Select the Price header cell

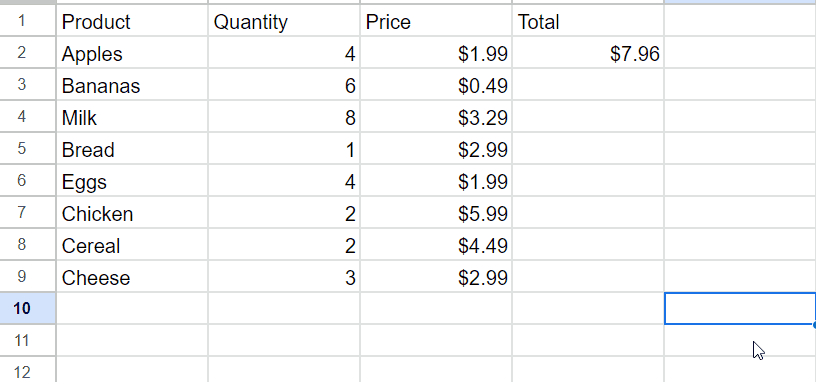(x=436, y=21)
